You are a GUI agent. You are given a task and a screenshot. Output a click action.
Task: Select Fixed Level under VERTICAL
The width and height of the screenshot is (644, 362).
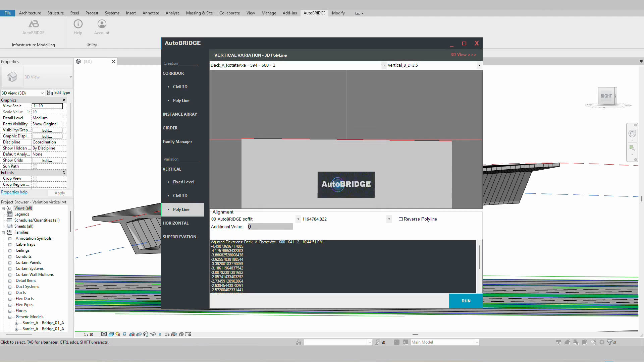(x=183, y=182)
